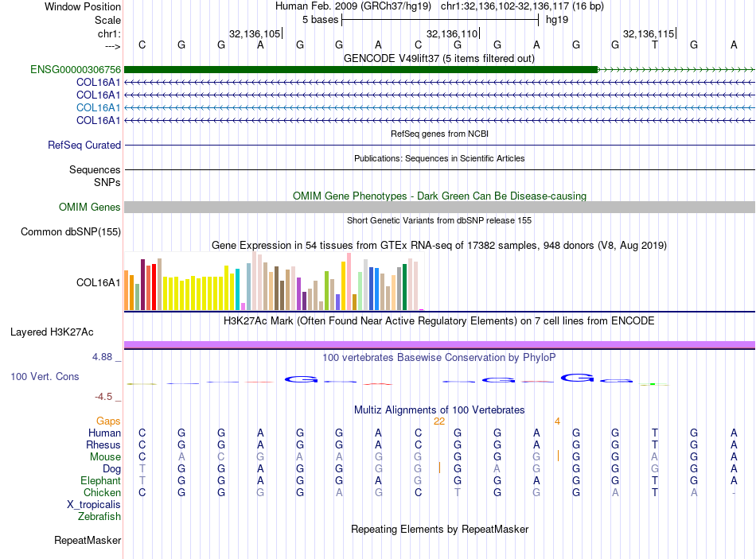Viewport: 756px width, 559px height.
Task: Click the SNPs track label
Action: pyautogui.click(x=107, y=183)
